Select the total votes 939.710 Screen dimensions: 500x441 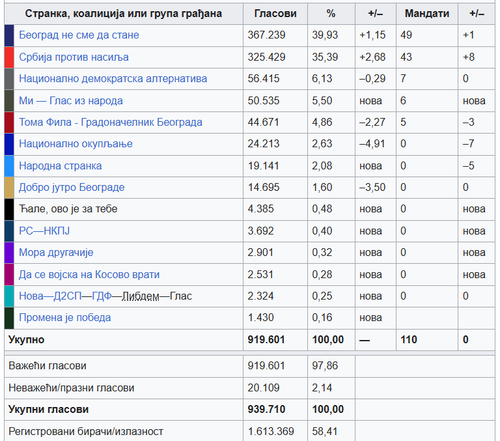pos(266,409)
